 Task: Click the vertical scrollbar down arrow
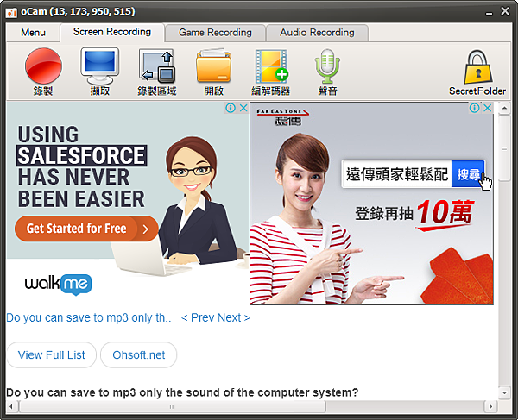tap(504, 392)
